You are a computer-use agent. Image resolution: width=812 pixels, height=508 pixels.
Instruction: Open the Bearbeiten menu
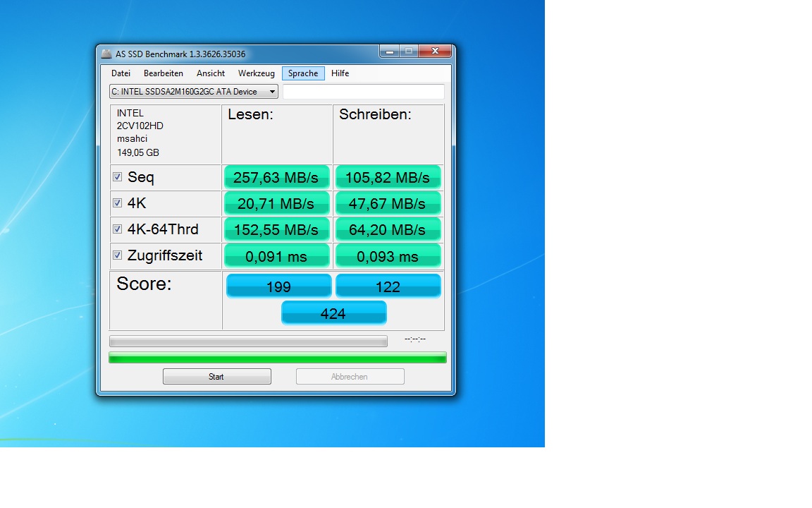[x=163, y=73]
